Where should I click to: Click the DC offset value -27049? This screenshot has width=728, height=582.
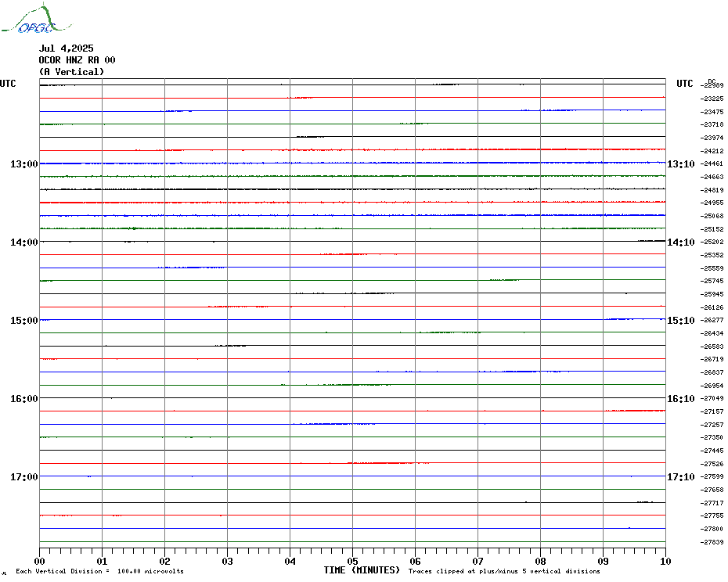712,398
